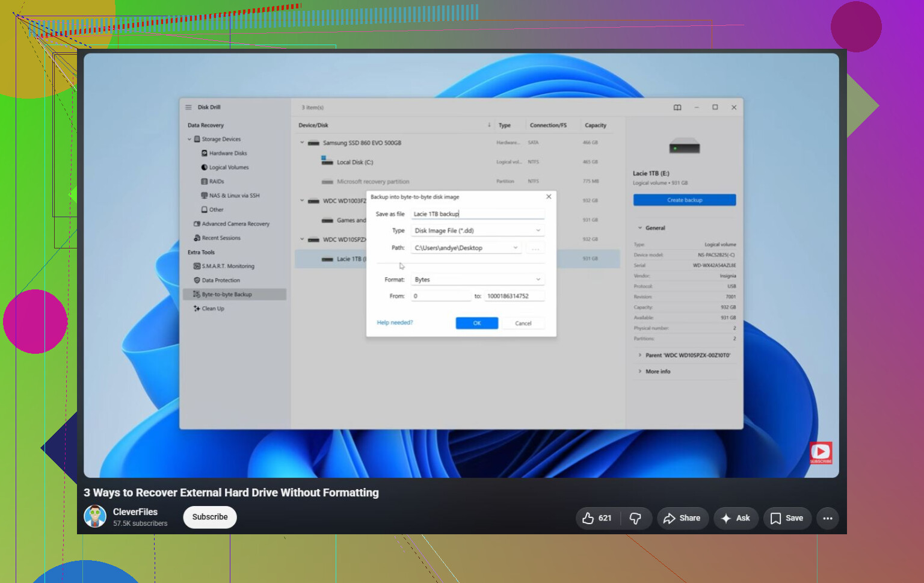The height and width of the screenshot is (583, 924).
Task: Open the Disk Drill hamburger menu
Action: [x=188, y=107]
